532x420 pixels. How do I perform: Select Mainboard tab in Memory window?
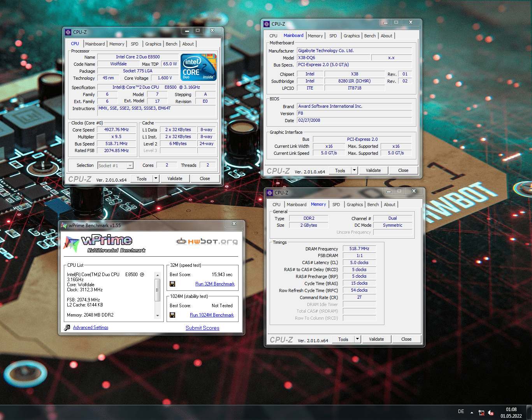tap(297, 205)
